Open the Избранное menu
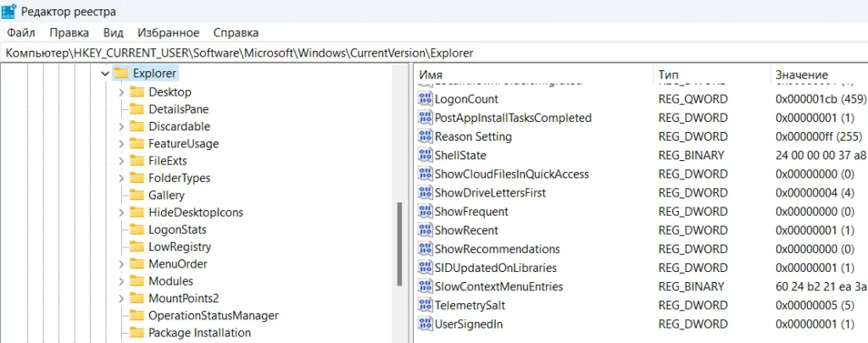868x343 pixels. coord(169,33)
